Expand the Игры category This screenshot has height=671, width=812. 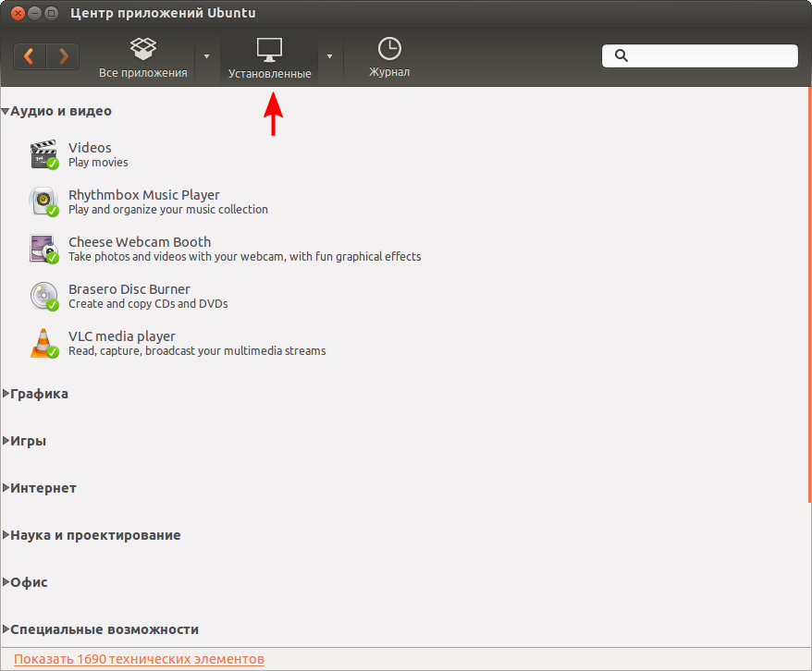tap(6, 441)
